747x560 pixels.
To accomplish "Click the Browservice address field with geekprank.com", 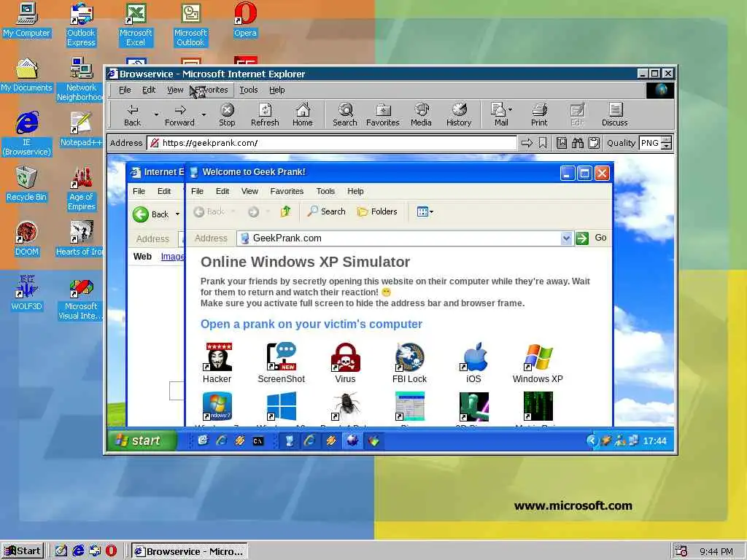I will click(x=332, y=143).
